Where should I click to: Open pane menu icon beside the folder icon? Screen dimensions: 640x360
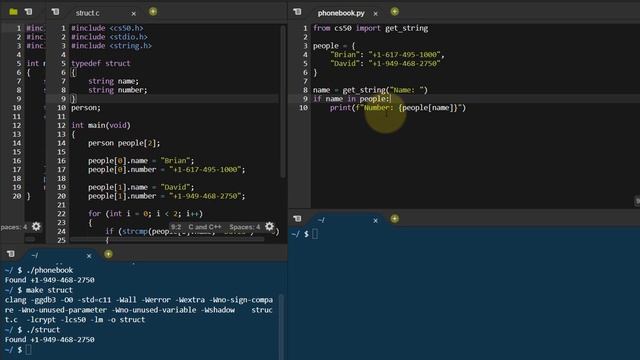pyautogui.click(x=28, y=12)
